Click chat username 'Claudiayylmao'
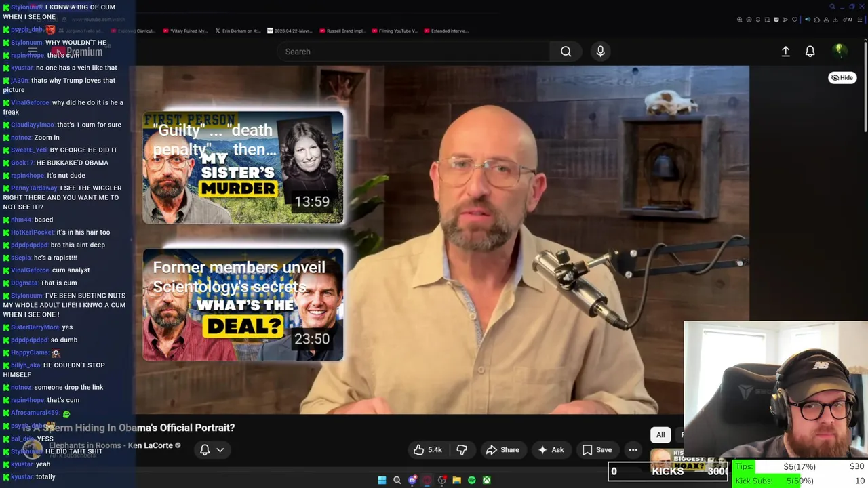This screenshot has width=868, height=488. click(x=33, y=125)
